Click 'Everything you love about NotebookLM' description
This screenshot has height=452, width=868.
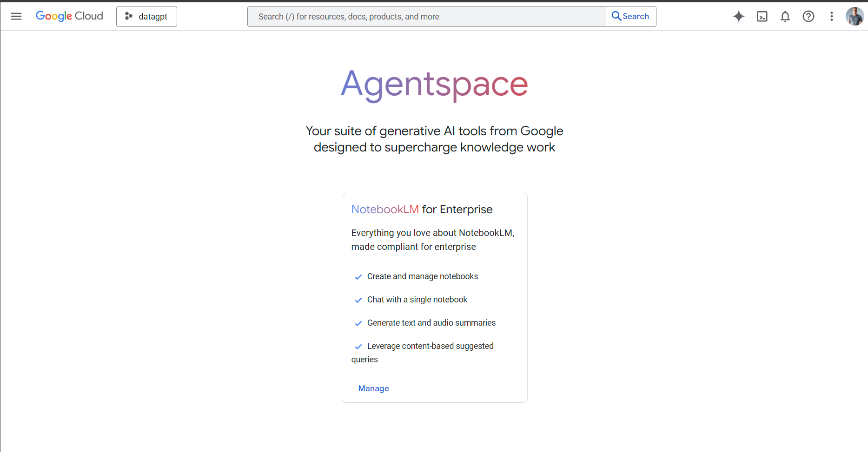click(433, 240)
